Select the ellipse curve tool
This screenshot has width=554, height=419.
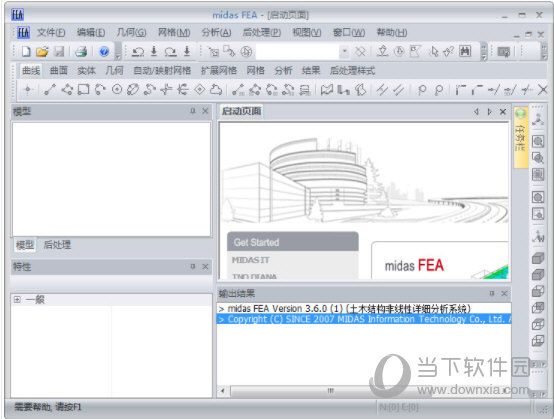[133, 90]
